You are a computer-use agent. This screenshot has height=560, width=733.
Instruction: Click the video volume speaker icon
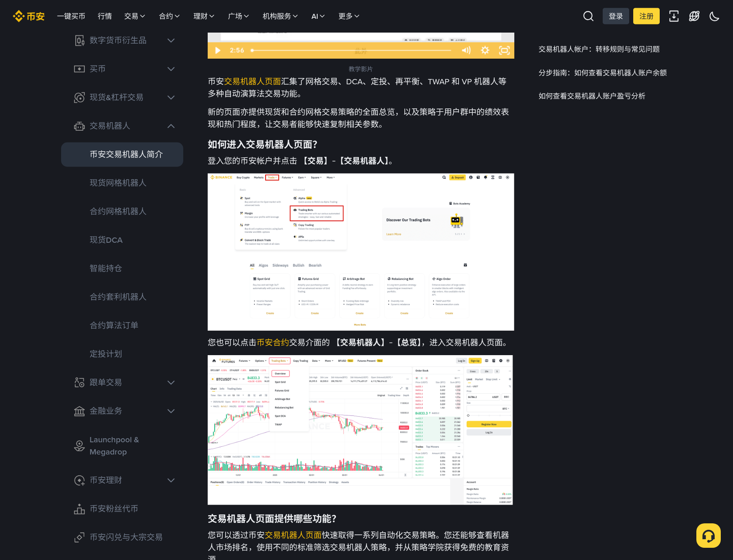coord(466,50)
